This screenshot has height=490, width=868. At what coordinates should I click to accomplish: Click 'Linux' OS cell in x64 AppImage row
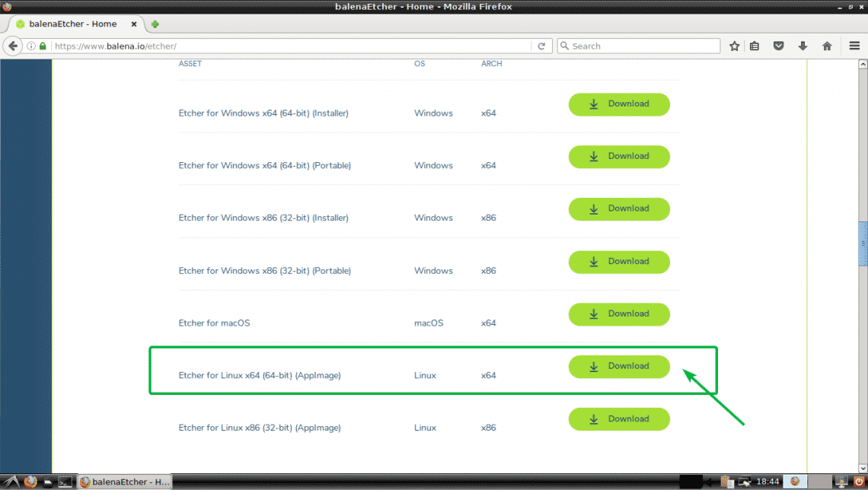(425, 376)
